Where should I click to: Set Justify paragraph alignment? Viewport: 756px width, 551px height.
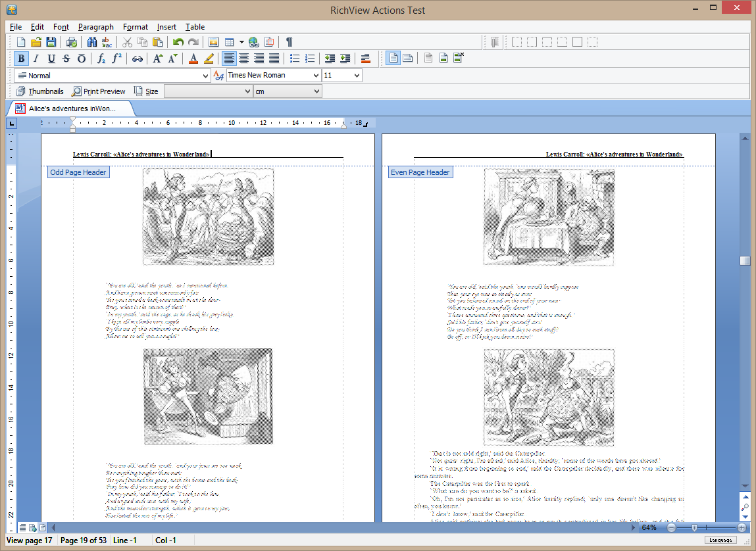click(x=274, y=59)
